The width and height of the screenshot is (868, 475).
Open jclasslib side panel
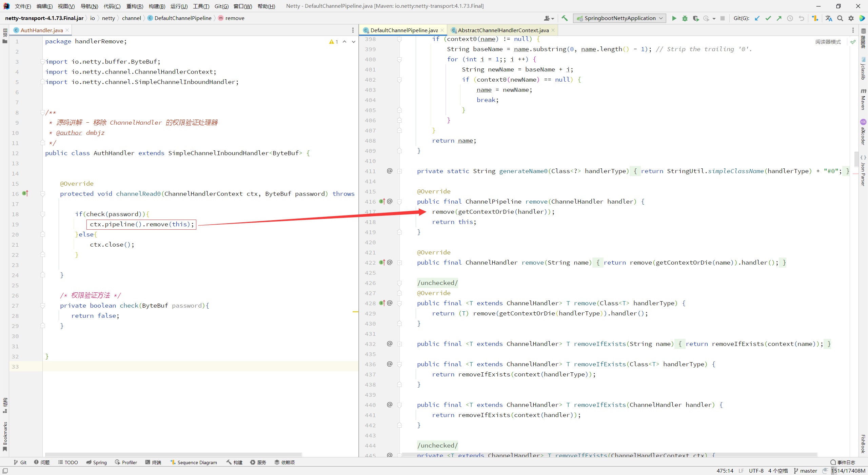click(863, 68)
